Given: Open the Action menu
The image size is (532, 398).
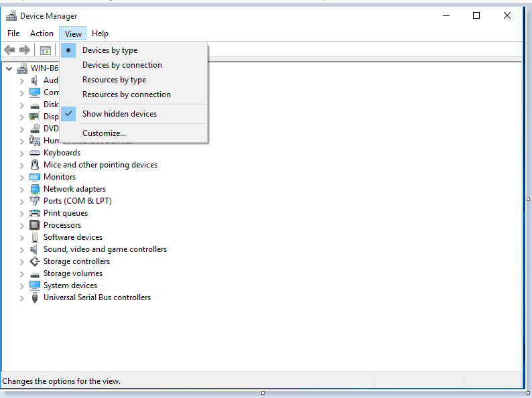Looking at the screenshot, I should click(x=42, y=34).
